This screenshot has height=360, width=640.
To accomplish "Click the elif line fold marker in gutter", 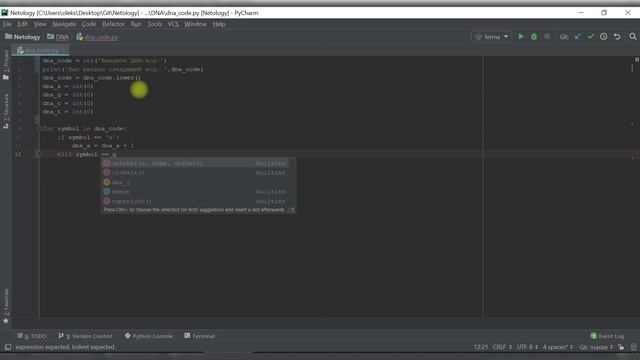I will (38, 154).
